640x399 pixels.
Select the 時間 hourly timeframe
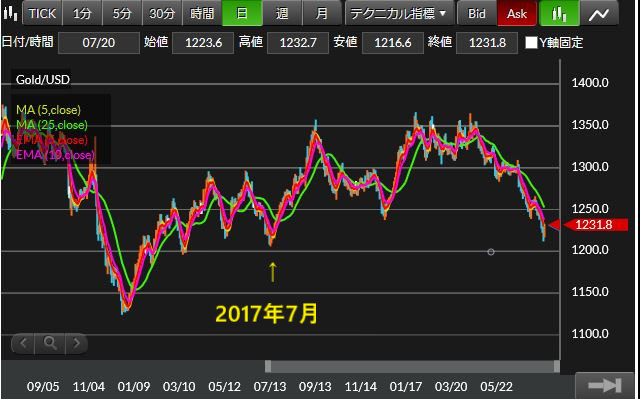click(x=202, y=13)
